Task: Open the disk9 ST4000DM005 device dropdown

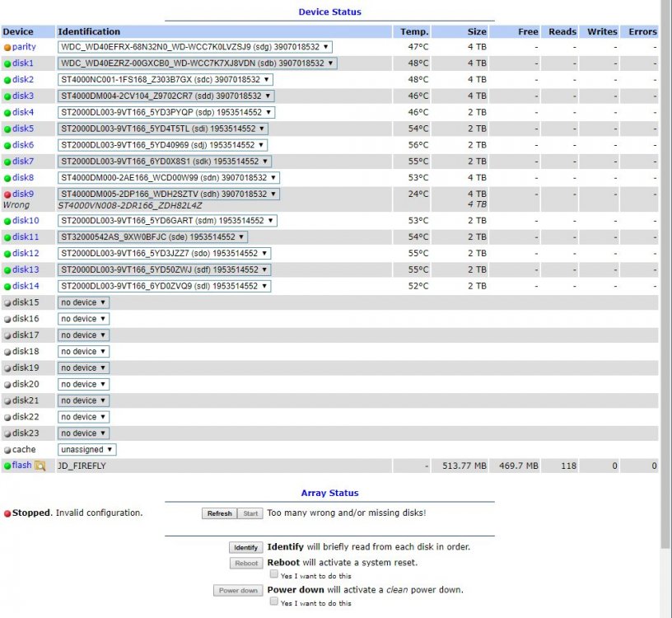Action: pos(169,194)
